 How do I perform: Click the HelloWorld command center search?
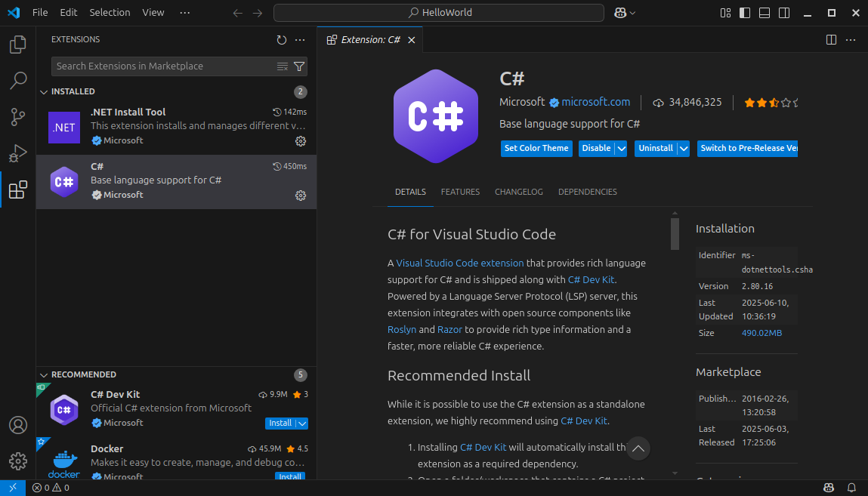tap(439, 13)
